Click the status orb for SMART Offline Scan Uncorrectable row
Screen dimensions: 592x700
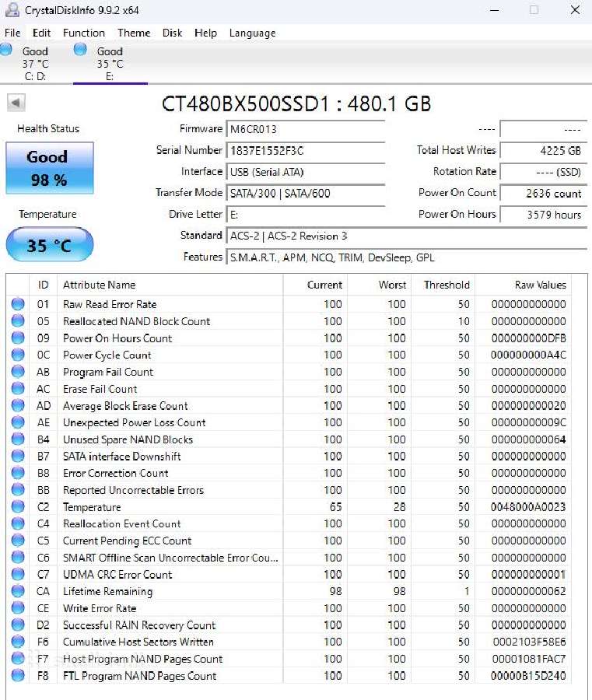[x=18, y=558]
